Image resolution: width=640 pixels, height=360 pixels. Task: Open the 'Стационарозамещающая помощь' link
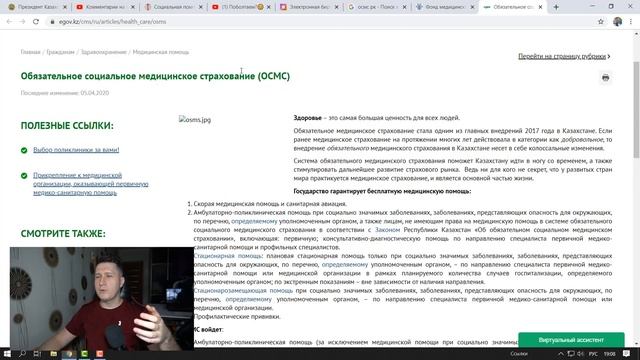243,291
